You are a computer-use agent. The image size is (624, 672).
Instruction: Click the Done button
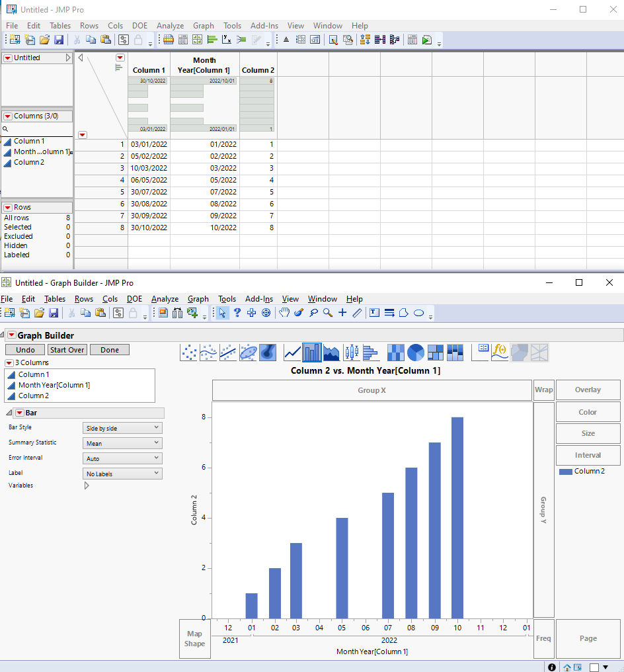click(x=109, y=349)
